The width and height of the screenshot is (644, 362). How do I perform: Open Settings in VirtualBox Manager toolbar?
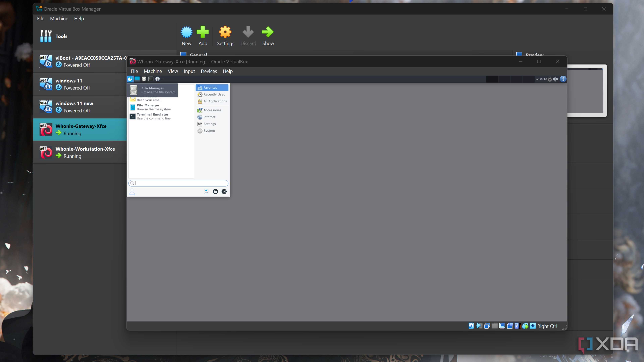(x=226, y=36)
